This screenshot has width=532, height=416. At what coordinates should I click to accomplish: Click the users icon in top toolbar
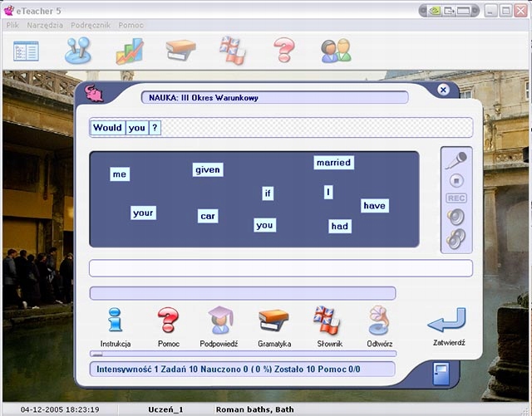(336, 51)
